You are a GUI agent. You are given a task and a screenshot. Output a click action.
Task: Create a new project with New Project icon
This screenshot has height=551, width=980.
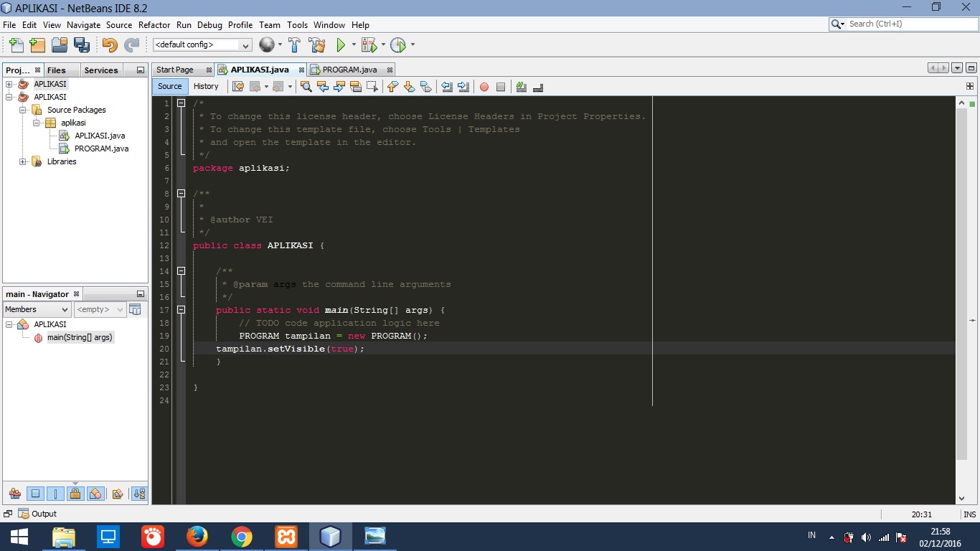[x=37, y=44]
